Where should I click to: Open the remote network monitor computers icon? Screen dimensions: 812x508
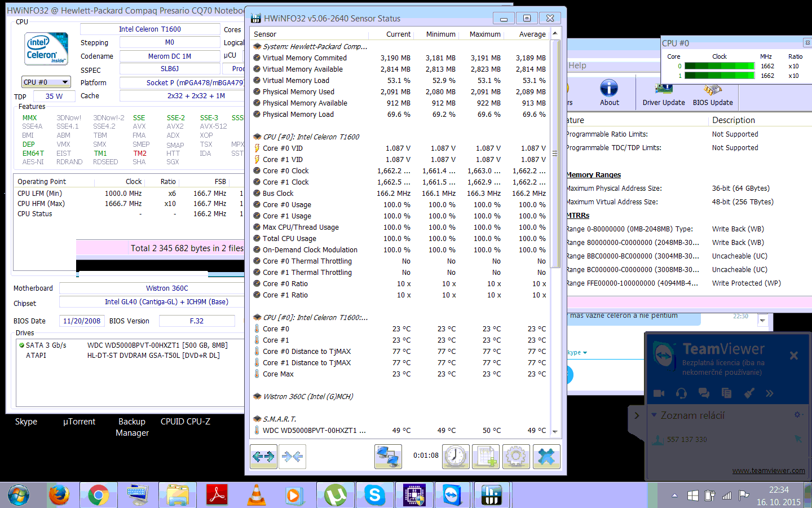point(388,456)
